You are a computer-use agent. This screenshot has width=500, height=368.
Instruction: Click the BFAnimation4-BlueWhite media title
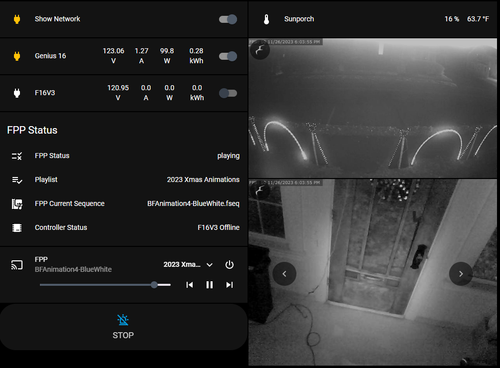[73, 269]
